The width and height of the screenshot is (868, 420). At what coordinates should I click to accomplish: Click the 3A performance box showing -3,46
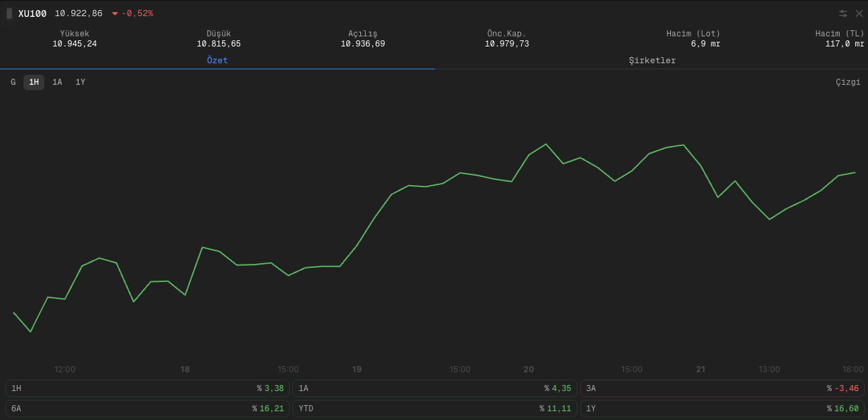721,388
